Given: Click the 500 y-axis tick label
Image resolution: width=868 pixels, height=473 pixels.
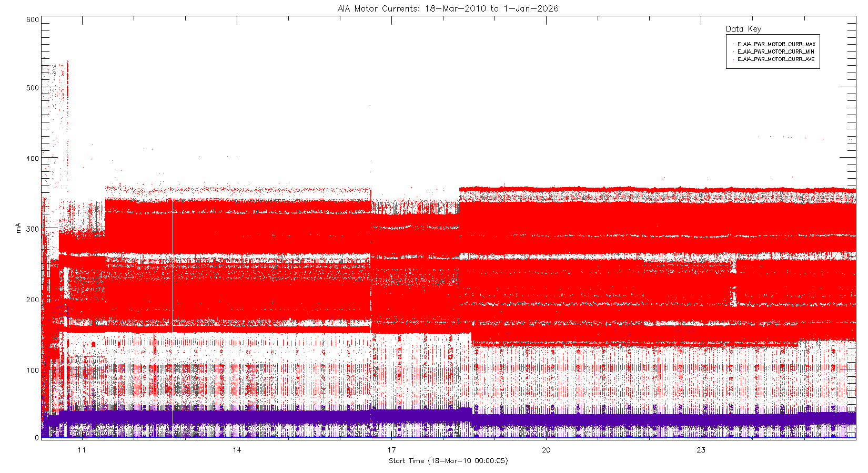Looking at the screenshot, I should click(x=32, y=88).
